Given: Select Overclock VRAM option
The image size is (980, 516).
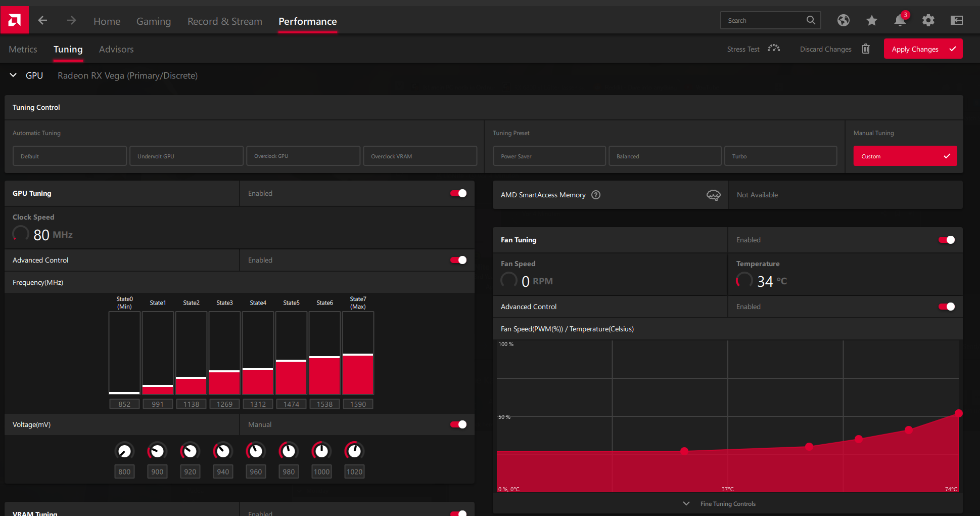Looking at the screenshot, I should pos(420,156).
